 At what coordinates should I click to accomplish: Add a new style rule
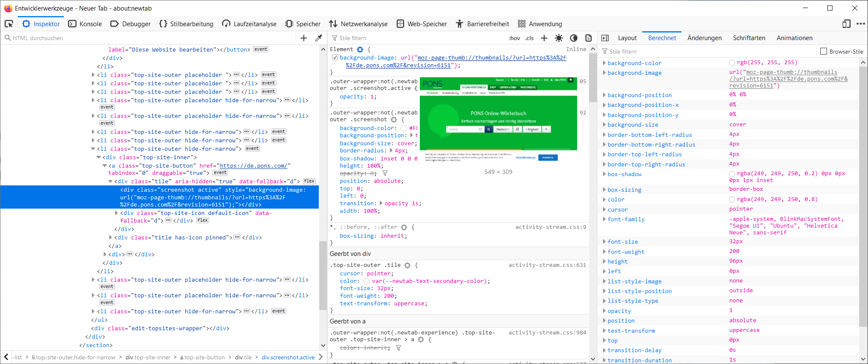point(544,38)
